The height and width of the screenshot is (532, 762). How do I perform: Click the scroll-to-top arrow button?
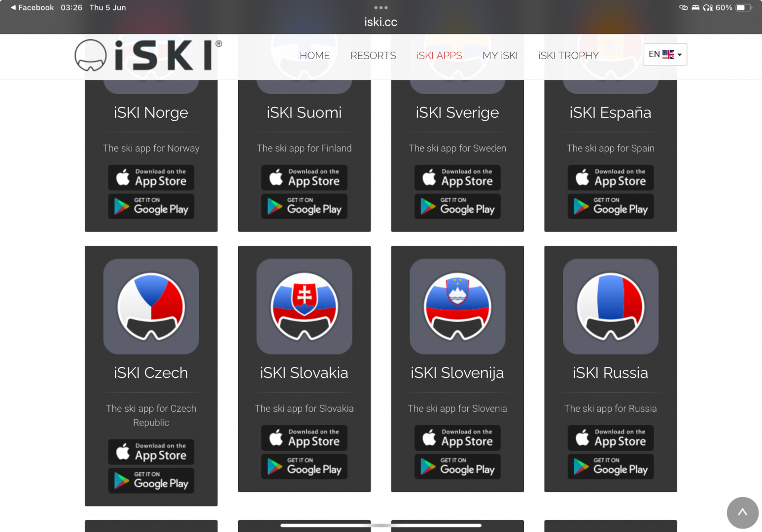(x=742, y=513)
